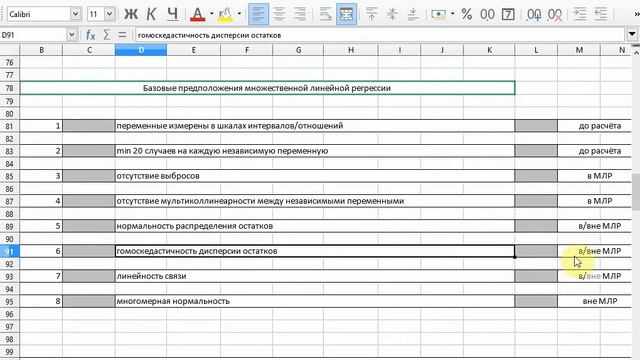Toggle merge and center cells
640x360 pixels.
(x=346, y=14)
